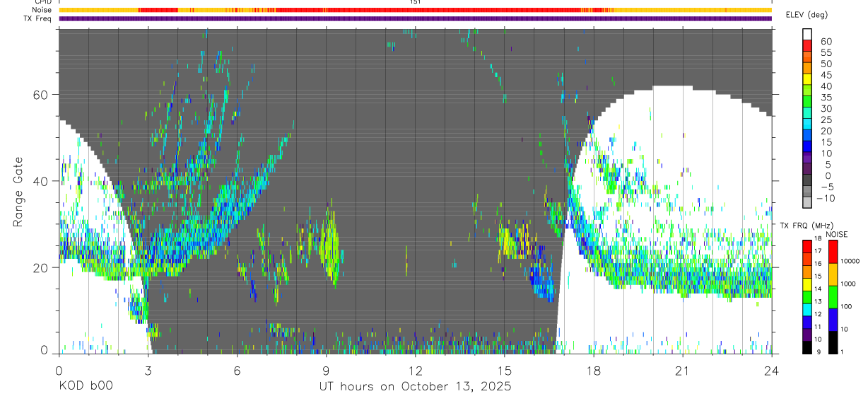The image size is (868, 401).
Task: Click hour tick label '6' on time axis
Action: pos(237,371)
